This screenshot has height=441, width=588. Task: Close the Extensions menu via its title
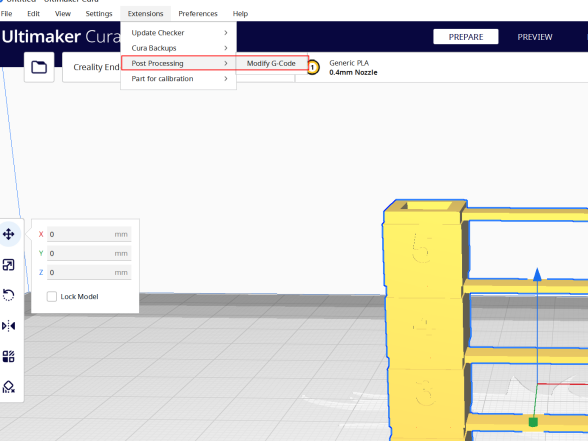pos(146,14)
